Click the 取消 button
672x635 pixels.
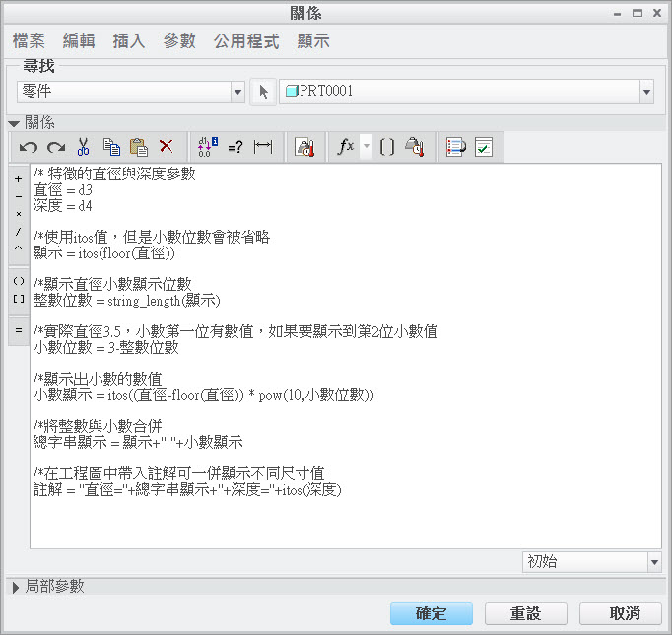coord(621,613)
